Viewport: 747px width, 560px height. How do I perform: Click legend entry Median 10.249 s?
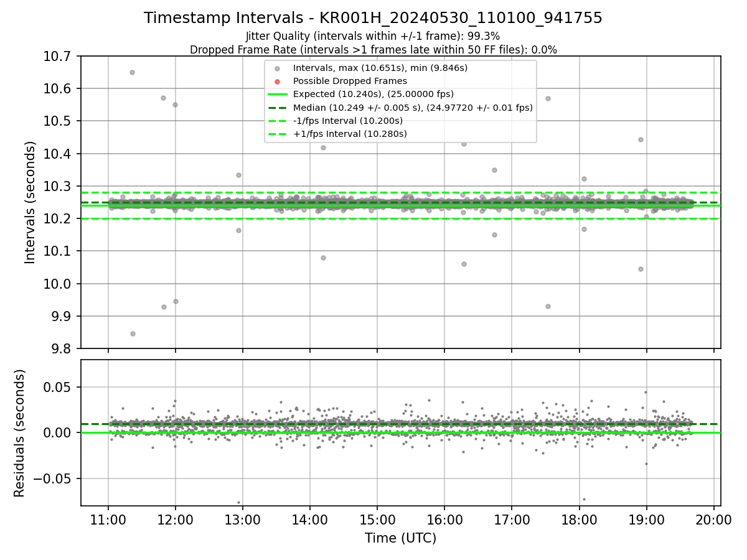[413, 108]
